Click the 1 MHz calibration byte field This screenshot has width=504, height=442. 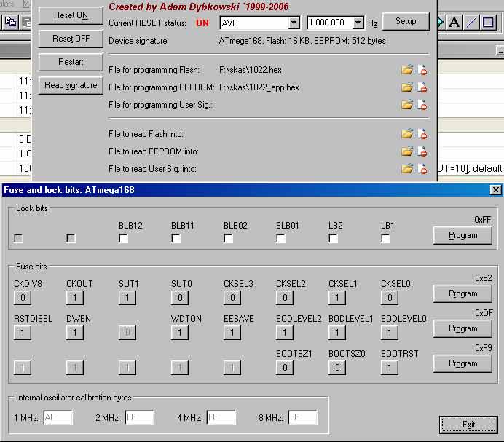click(58, 418)
